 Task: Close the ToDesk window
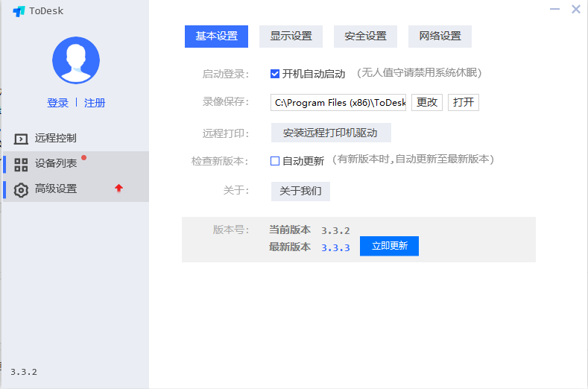click(576, 9)
